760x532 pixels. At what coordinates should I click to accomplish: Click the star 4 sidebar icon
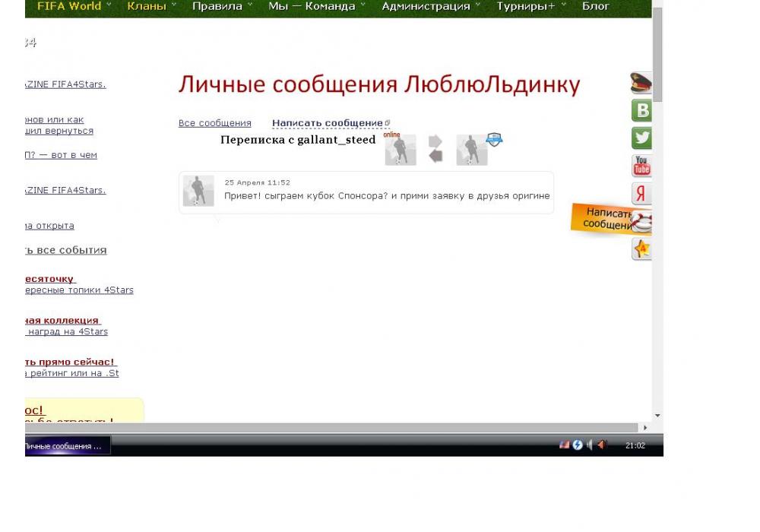click(x=641, y=249)
